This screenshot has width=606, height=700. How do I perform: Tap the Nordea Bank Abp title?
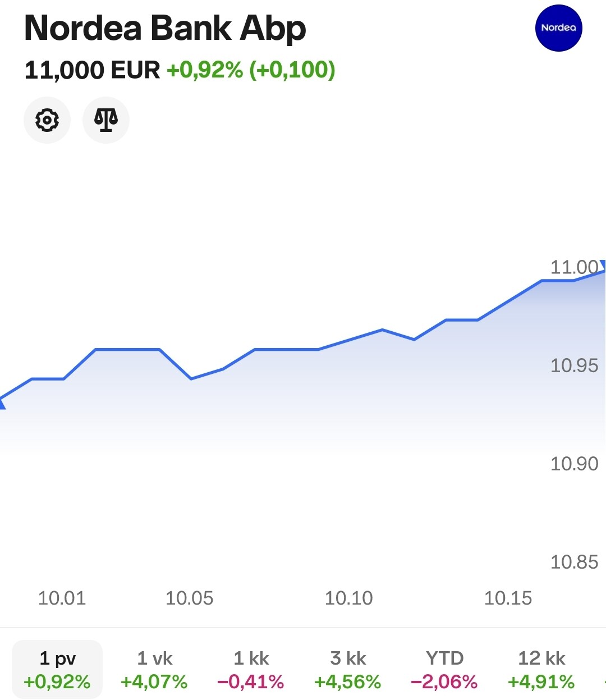click(166, 28)
